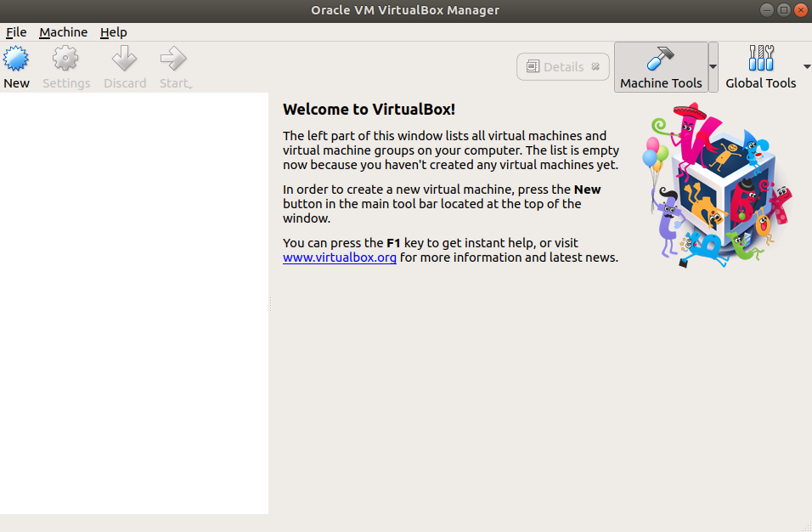Image resolution: width=812 pixels, height=532 pixels.
Task: Click the Settings gear icon
Action: 65,59
